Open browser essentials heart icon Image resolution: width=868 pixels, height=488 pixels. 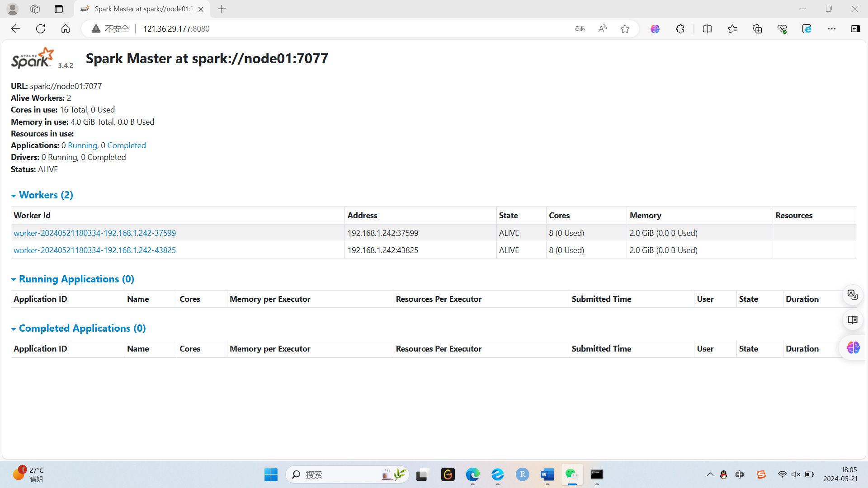(782, 29)
